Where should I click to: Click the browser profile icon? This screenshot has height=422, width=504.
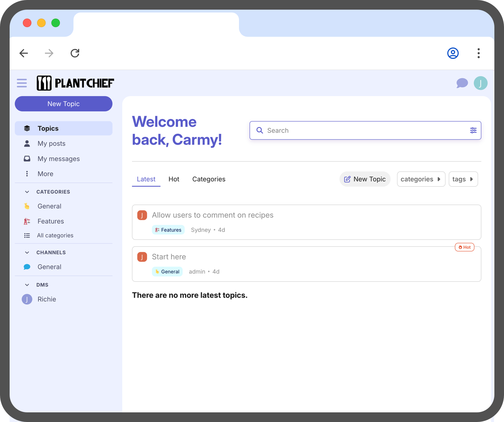[x=453, y=53]
